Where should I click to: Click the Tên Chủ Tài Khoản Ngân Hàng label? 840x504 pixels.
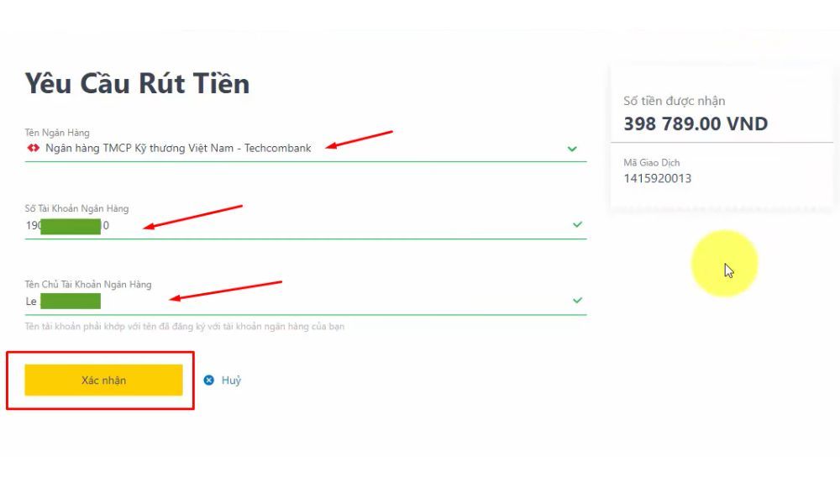[88, 285]
